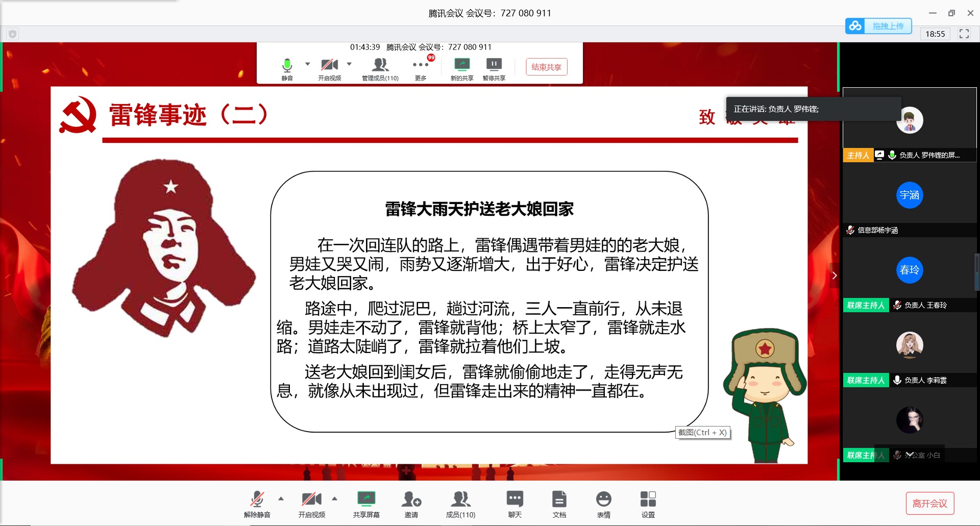Collapse participant panel using side chevron
980x526 pixels.
tap(834, 275)
